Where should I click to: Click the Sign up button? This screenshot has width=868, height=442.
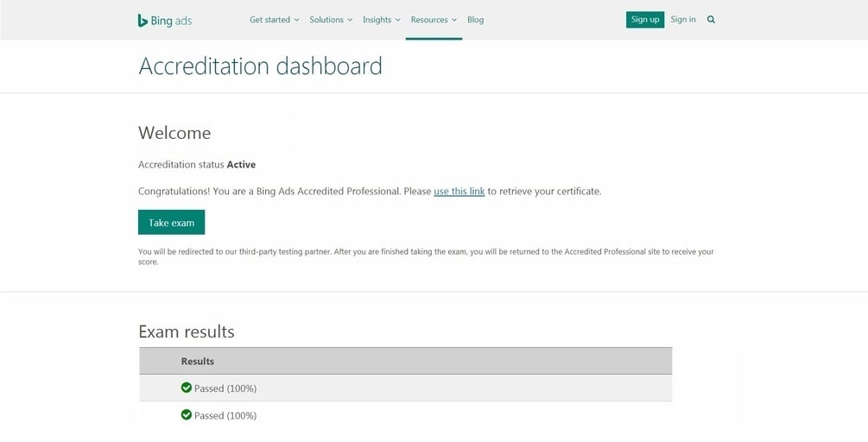[645, 19]
